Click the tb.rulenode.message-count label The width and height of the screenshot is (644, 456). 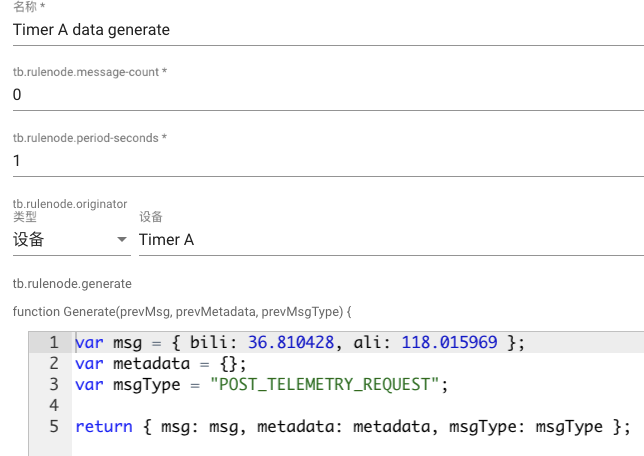[x=90, y=72]
